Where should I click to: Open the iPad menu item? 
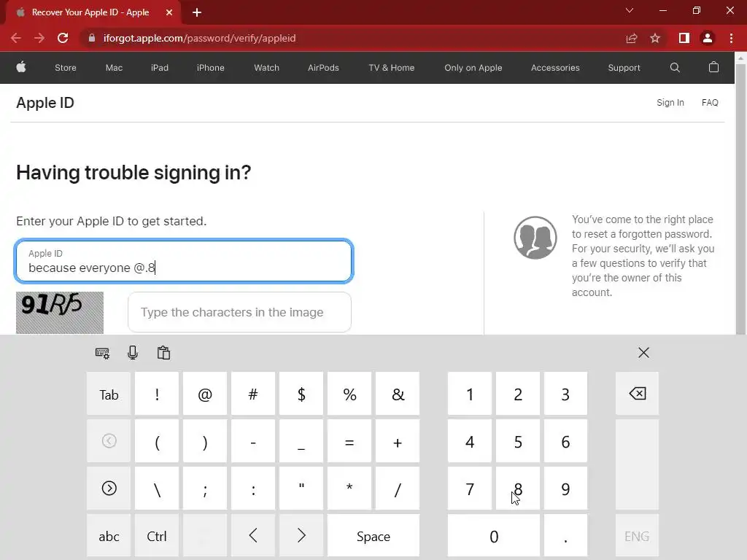point(160,68)
